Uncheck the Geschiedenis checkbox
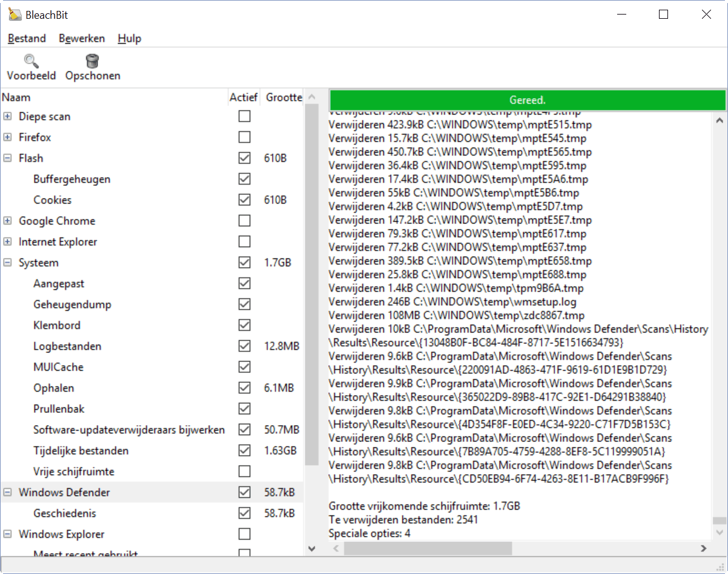 [244, 513]
